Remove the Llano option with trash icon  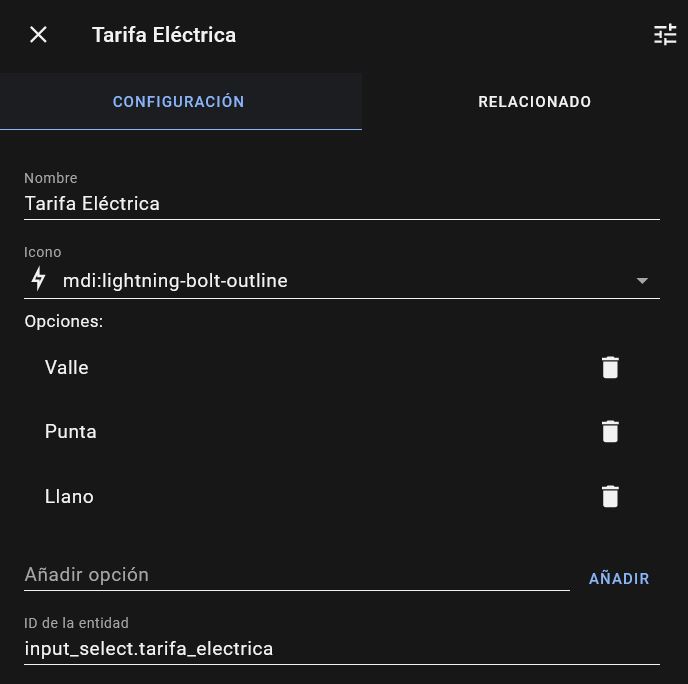[610, 497]
